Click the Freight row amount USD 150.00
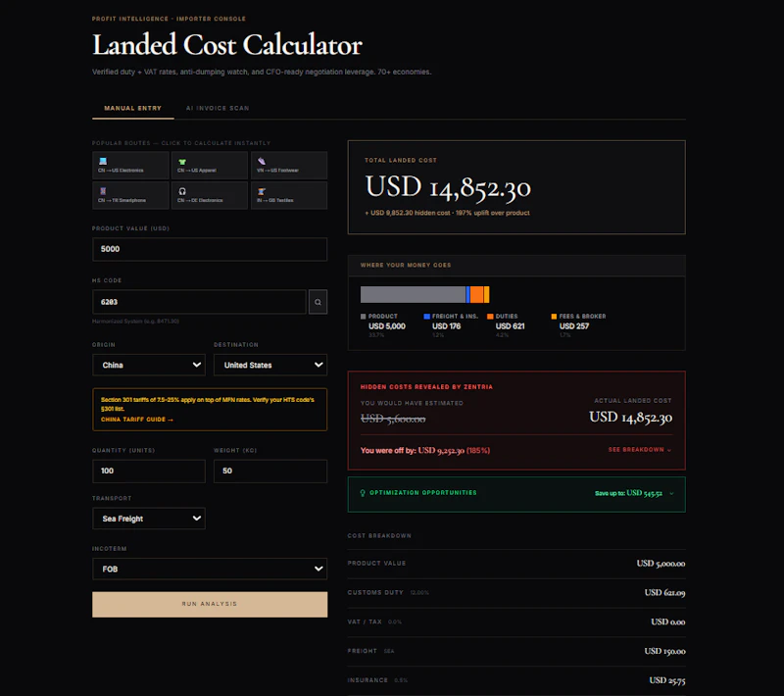This screenshot has height=696, width=784. [664, 651]
